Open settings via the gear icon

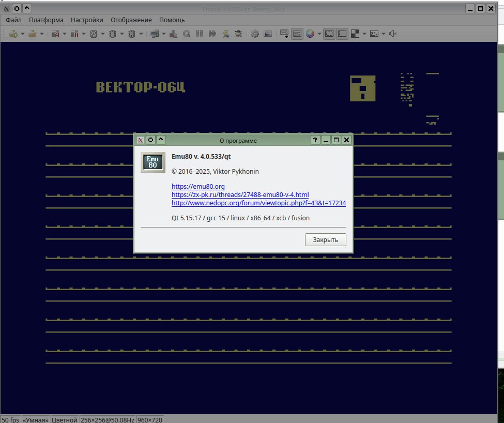click(x=255, y=34)
